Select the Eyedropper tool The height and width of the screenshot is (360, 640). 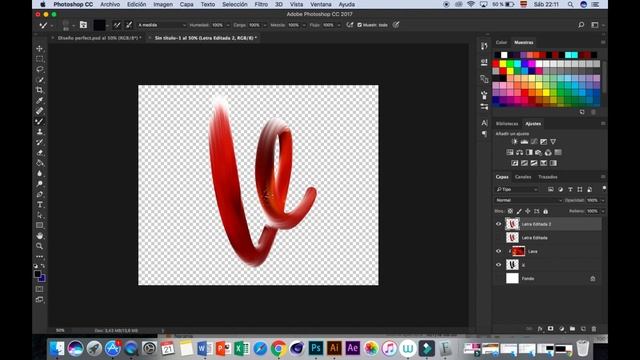pos(40,100)
